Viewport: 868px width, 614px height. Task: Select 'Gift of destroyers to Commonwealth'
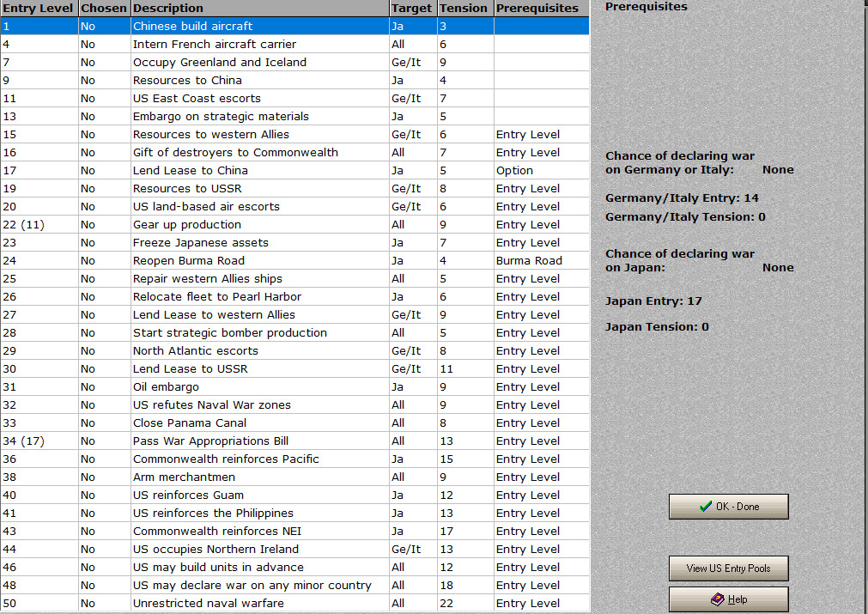[x=294, y=152]
